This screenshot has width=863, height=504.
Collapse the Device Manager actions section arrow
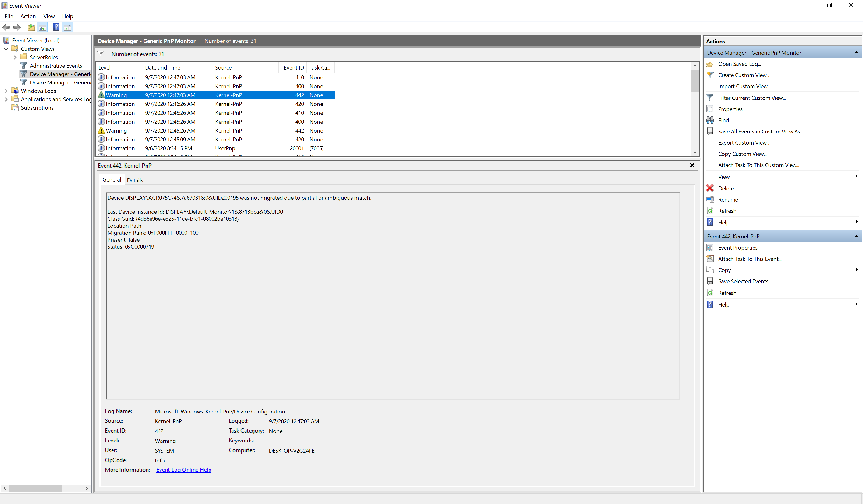click(856, 52)
